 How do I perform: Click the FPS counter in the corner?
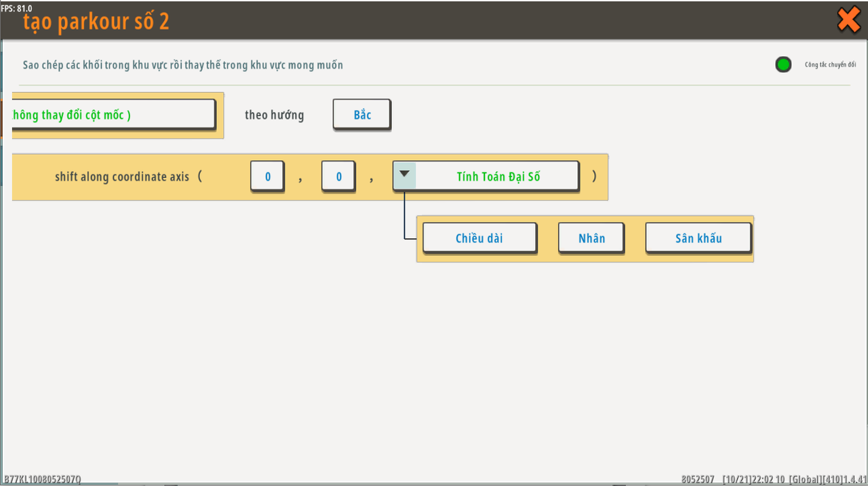point(16,7)
